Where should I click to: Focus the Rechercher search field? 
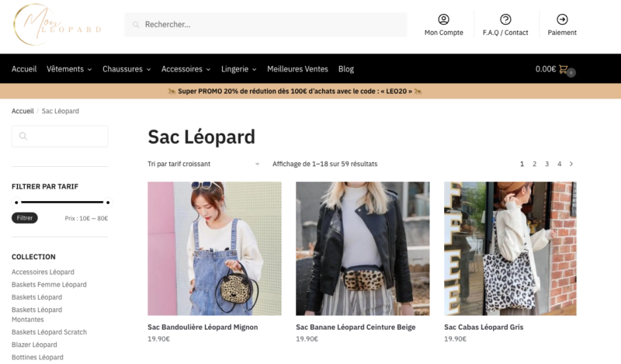(x=265, y=25)
